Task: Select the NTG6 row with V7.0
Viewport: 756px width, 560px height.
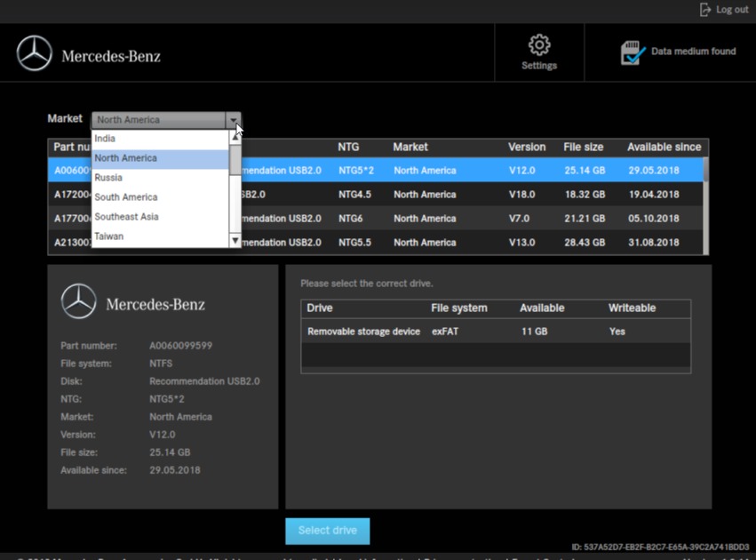Action: coord(375,219)
